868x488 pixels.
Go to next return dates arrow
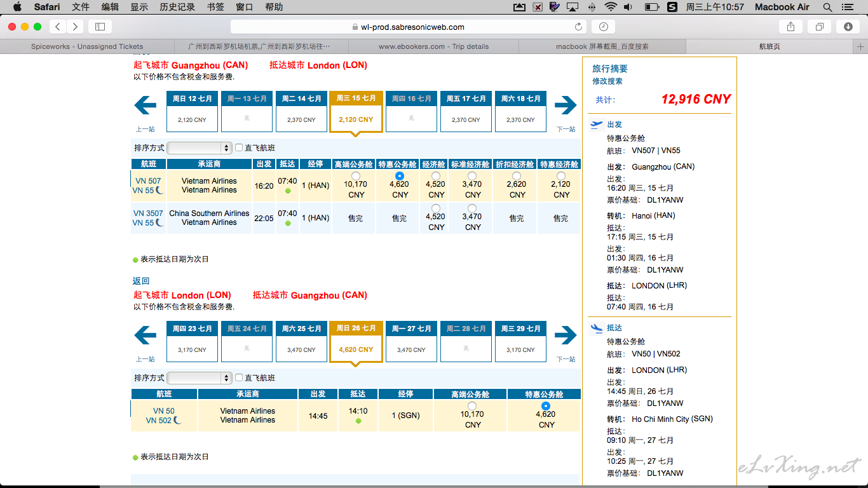coord(566,335)
